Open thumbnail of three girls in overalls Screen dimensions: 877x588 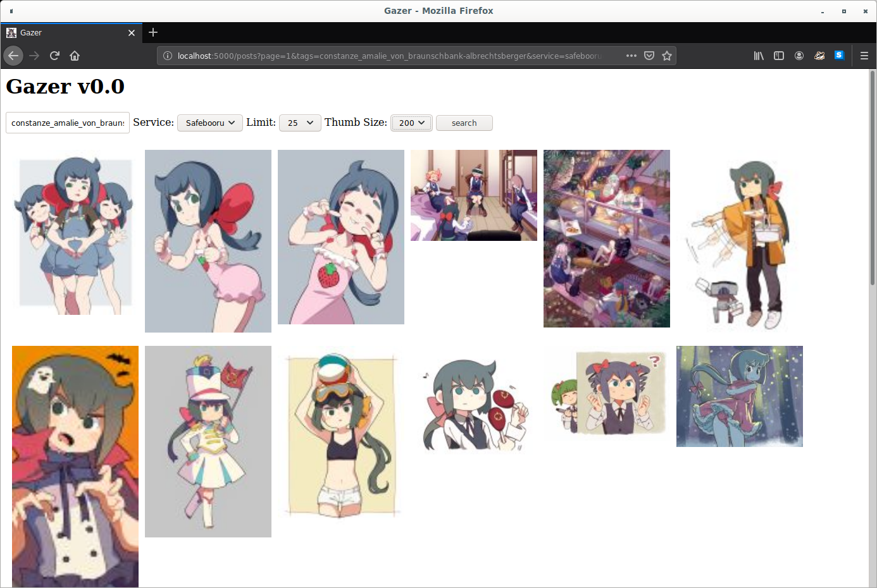pos(75,233)
